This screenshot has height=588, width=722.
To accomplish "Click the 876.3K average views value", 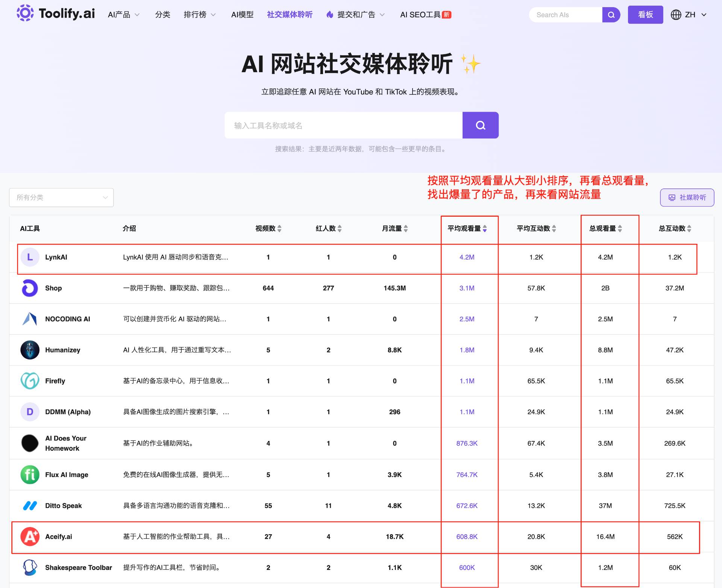I will (x=467, y=443).
